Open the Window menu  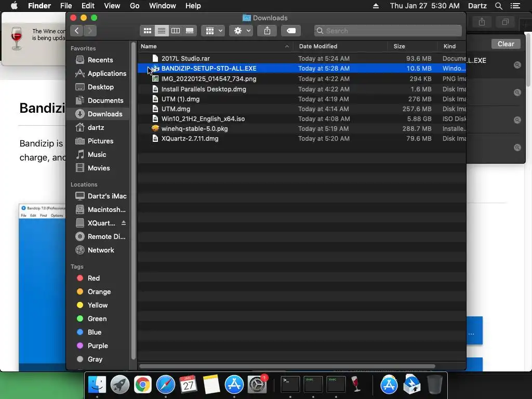point(163,6)
